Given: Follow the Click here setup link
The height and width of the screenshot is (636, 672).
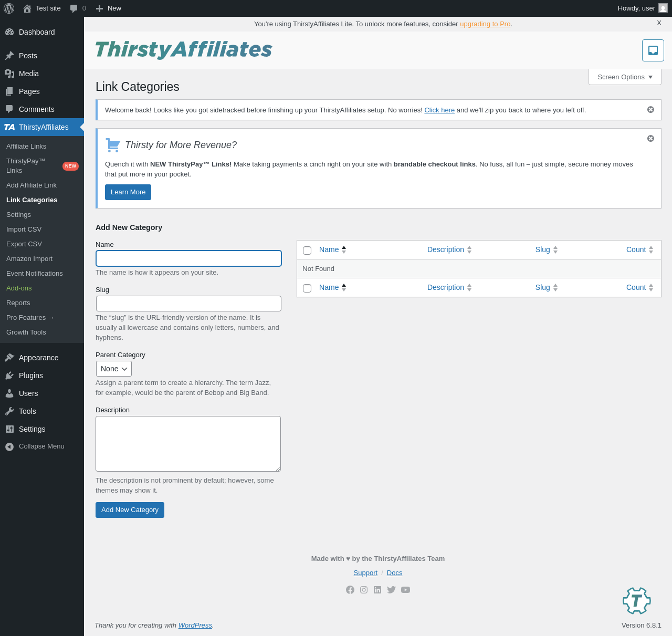Looking at the screenshot, I should pos(439,110).
